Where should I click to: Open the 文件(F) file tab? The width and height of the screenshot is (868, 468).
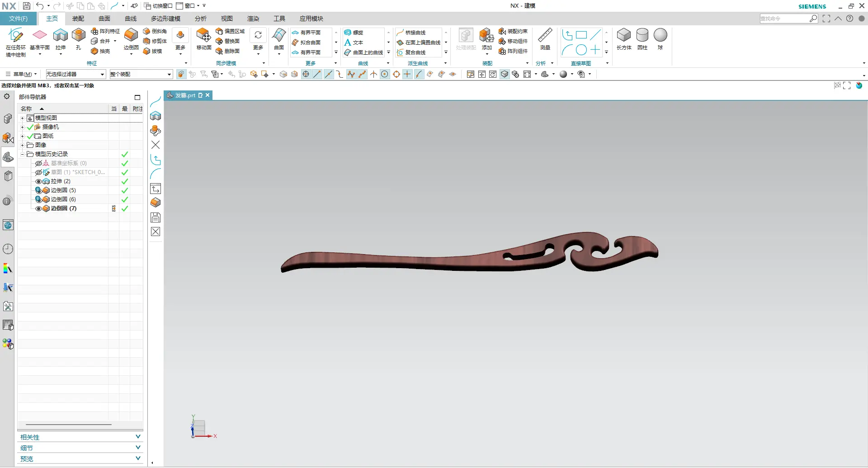(18, 19)
